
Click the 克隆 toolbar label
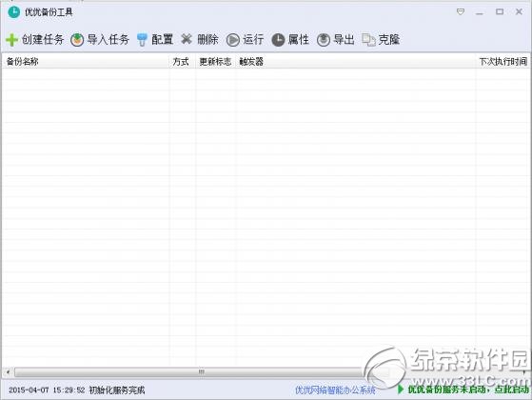click(x=389, y=39)
